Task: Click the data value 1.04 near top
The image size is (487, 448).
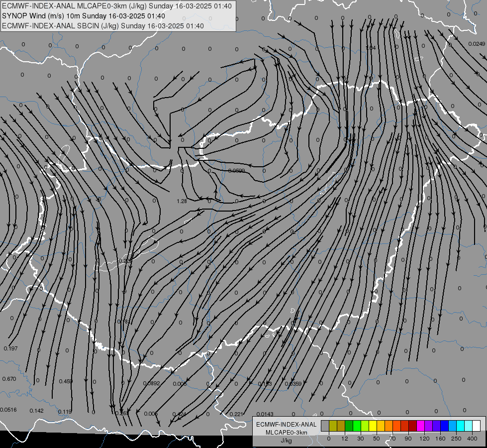Action: (x=371, y=48)
